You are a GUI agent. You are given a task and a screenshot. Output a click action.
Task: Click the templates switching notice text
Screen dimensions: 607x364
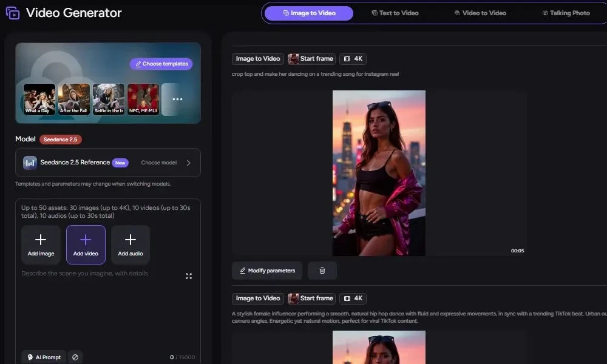93,184
